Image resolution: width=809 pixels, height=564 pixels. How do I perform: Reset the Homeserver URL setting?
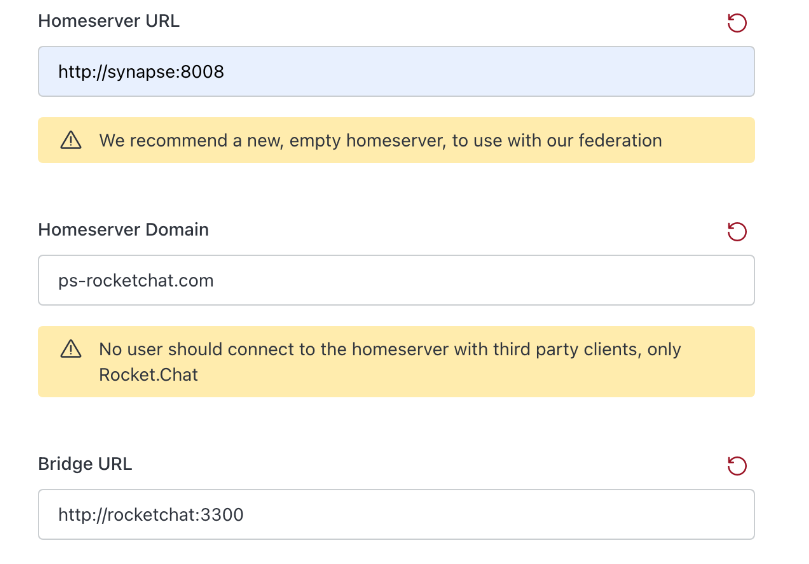pyautogui.click(x=737, y=23)
